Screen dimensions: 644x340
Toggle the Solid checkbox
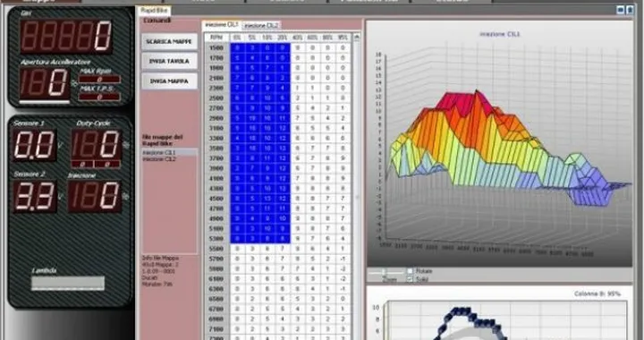[x=410, y=279]
